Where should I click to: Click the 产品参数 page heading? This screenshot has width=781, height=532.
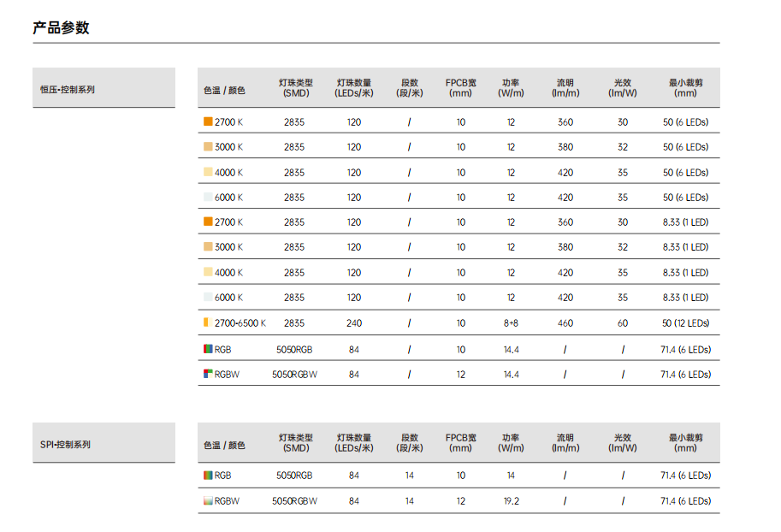point(61,27)
